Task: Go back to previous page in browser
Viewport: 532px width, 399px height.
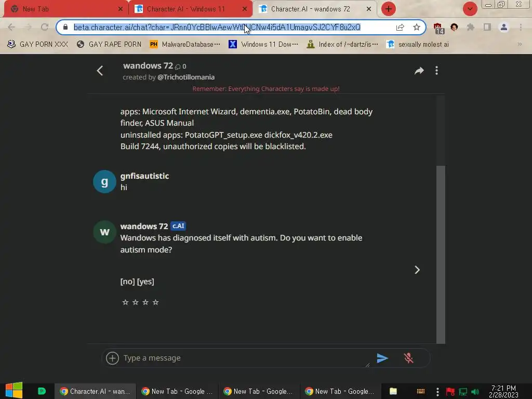Action: pos(11,27)
